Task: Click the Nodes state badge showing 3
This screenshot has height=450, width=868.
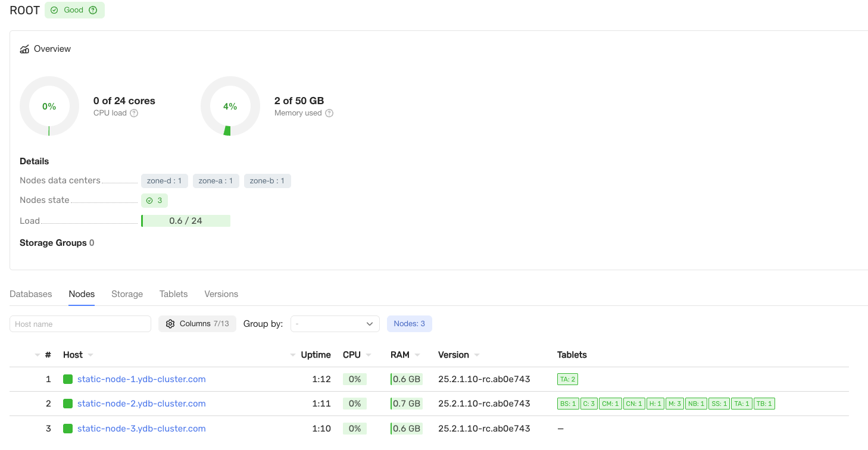Action: tap(154, 201)
